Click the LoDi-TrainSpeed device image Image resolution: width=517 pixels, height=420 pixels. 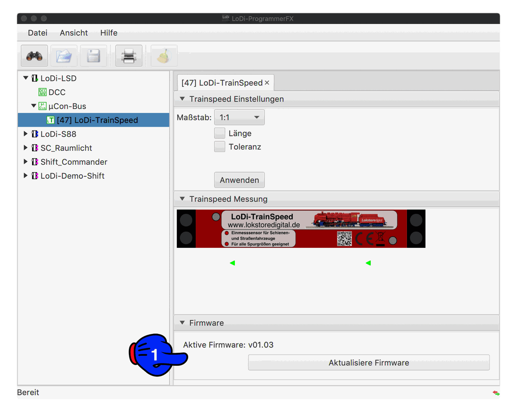[x=301, y=229]
